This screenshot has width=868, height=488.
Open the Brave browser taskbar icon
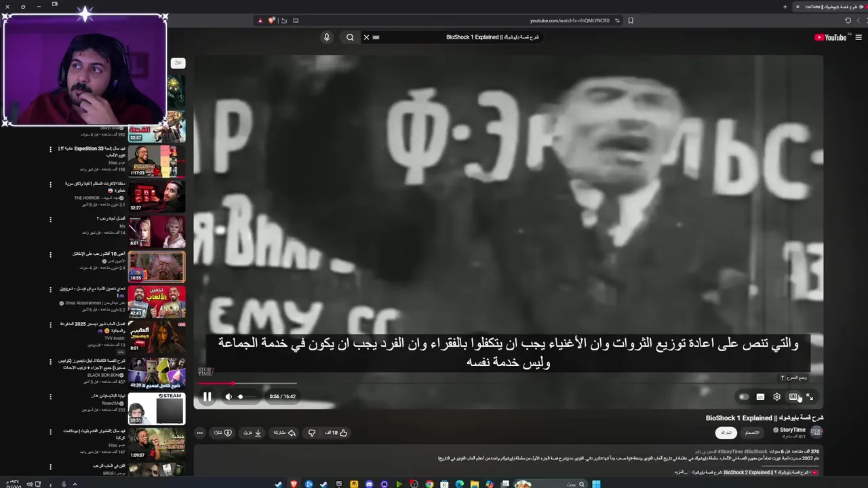pos(294,483)
